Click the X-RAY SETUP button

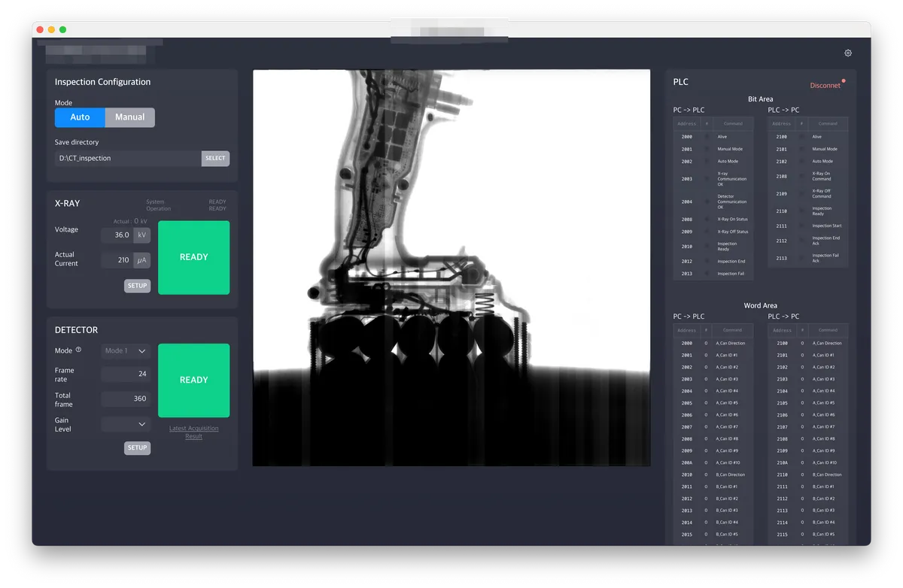click(x=137, y=286)
